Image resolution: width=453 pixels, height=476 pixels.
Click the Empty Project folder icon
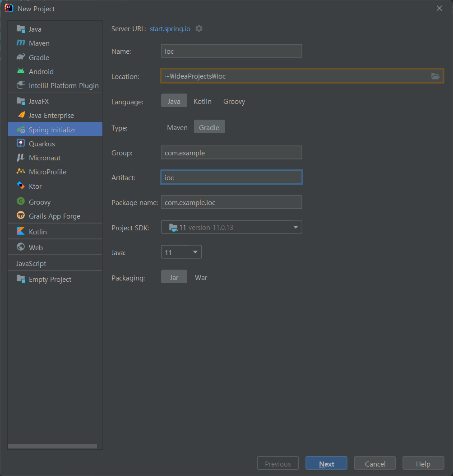21,279
